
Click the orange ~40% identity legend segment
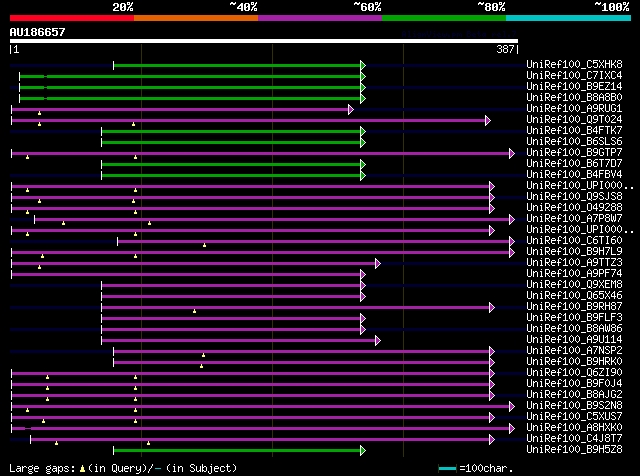click(x=196, y=18)
